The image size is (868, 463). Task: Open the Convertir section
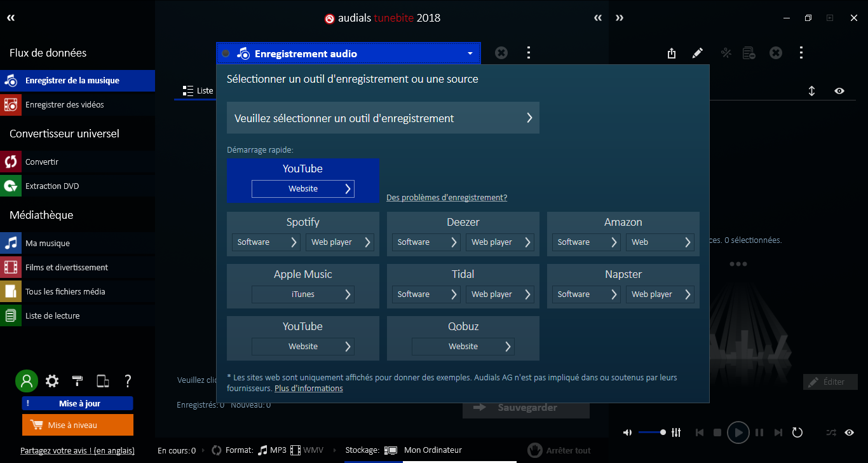point(78,162)
